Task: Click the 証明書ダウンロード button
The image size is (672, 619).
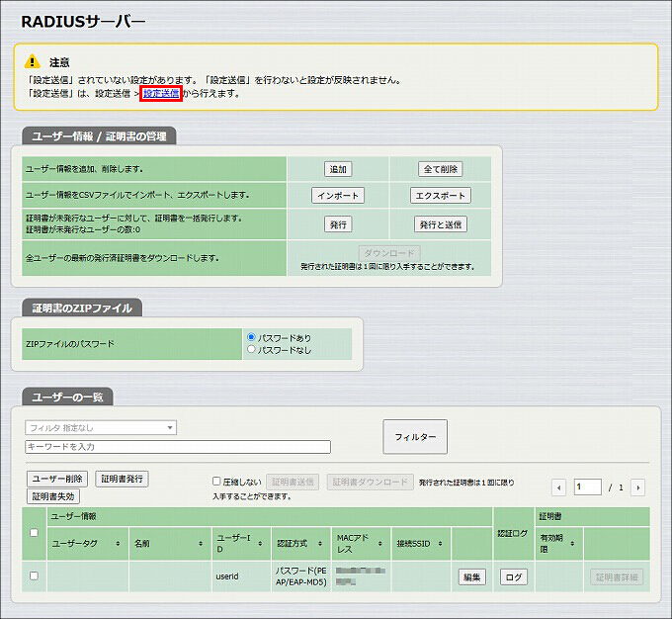Action: pyautogui.click(x=371, y=482)
